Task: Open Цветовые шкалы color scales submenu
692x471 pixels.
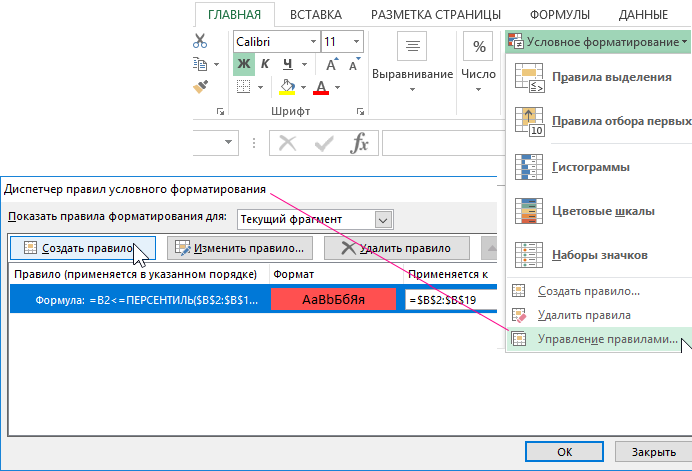Action: [599, 211]
